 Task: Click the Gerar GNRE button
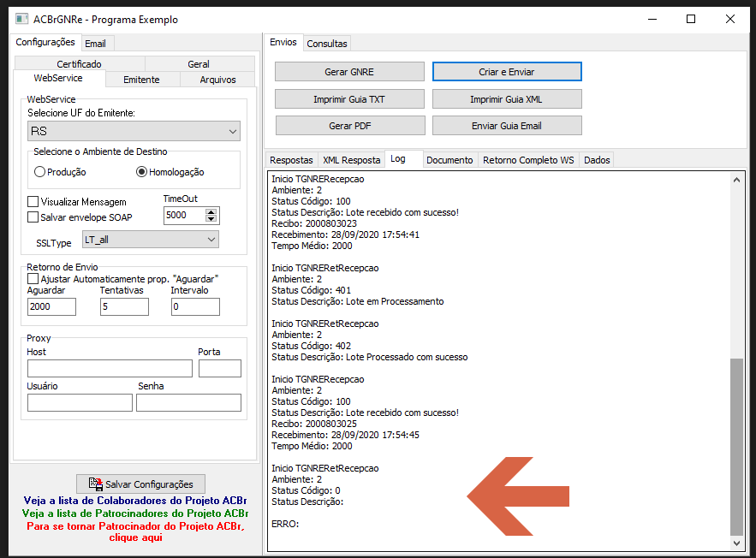(x=349, y=71)
